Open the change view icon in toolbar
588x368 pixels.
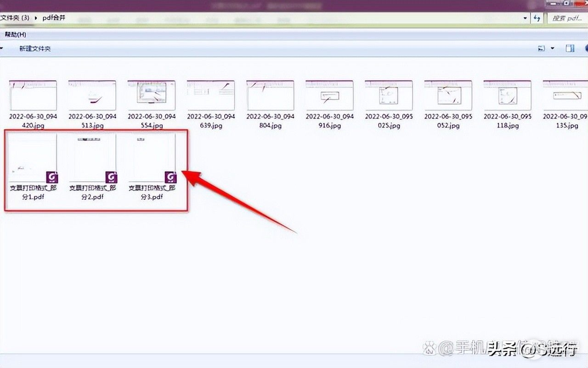[542, 48]
